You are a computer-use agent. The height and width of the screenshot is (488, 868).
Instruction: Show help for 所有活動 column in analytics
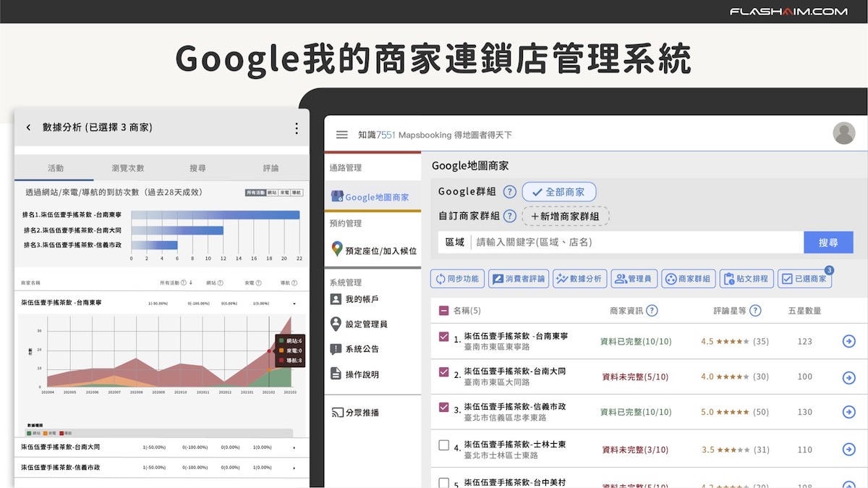click(x=184, y=283)
